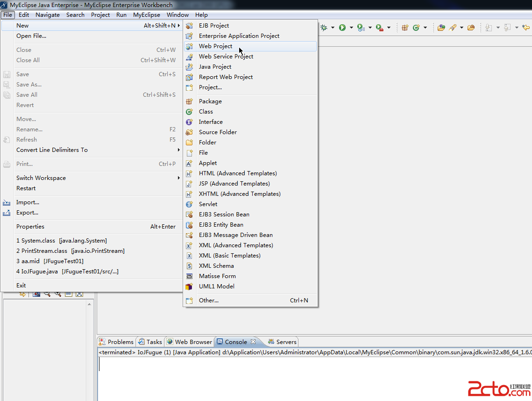Click the New Java Package toolbar icon

coord(405,28)
